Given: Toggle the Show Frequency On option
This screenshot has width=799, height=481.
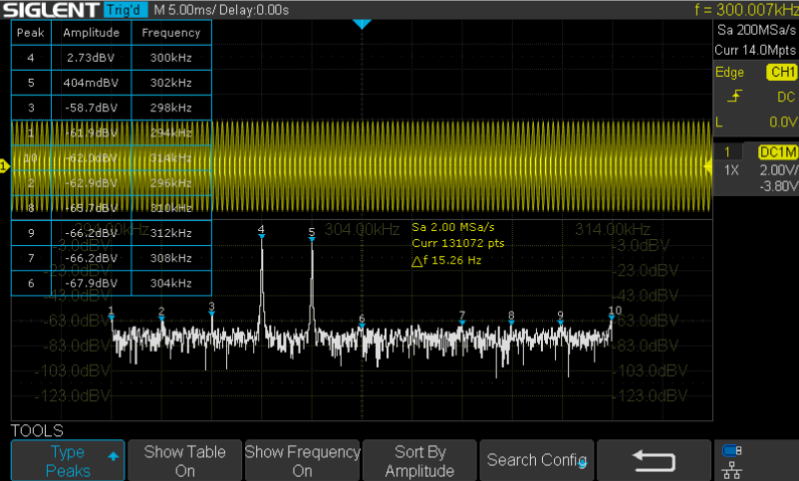Looking at the screenshot, I should (x=302, y=461).
